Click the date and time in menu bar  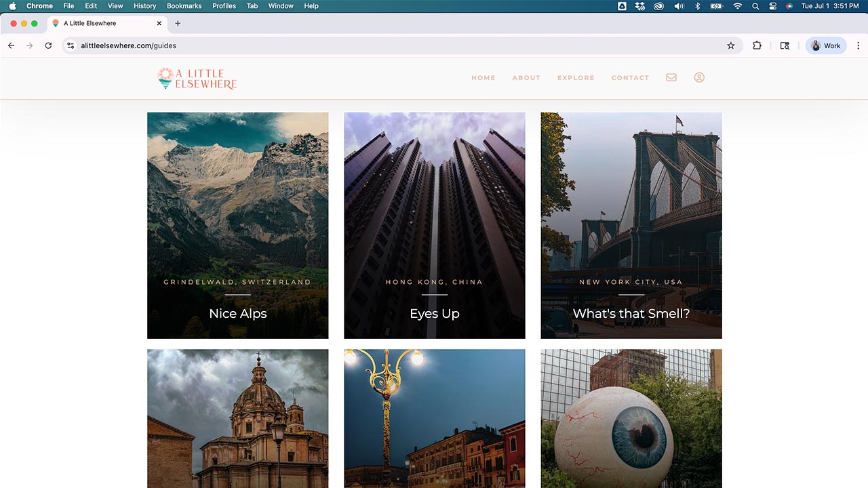pos(830,6)
